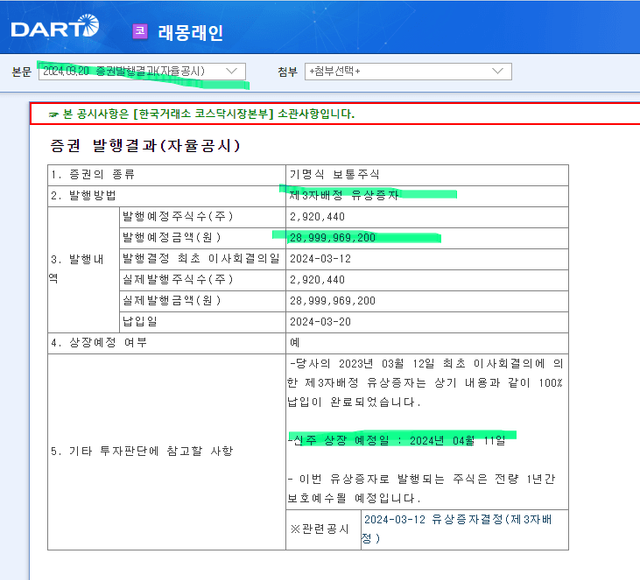Viewport: 640px width, 580px height.
Task: Click the purple KOSDAQ '코' badge icon
Action: tap(140, 31)
